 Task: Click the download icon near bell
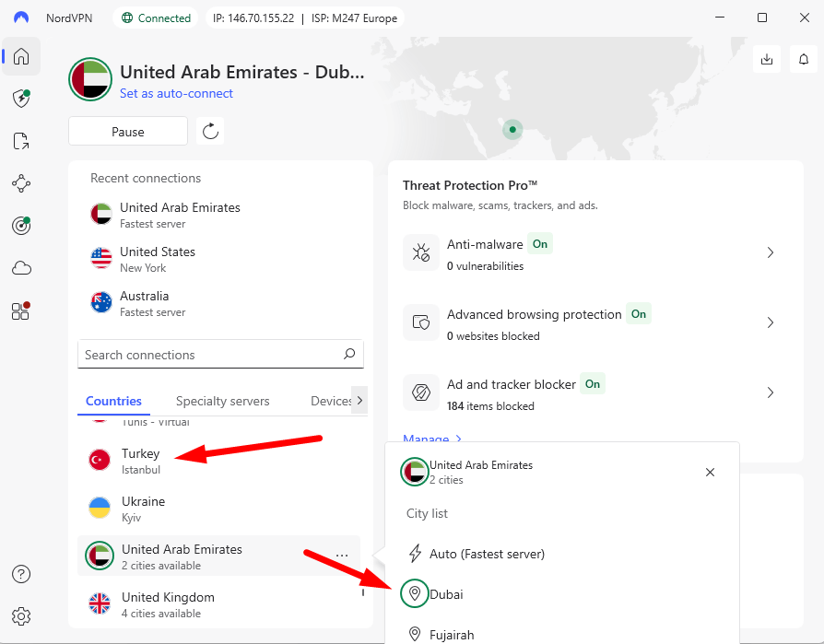coord(767,59)
